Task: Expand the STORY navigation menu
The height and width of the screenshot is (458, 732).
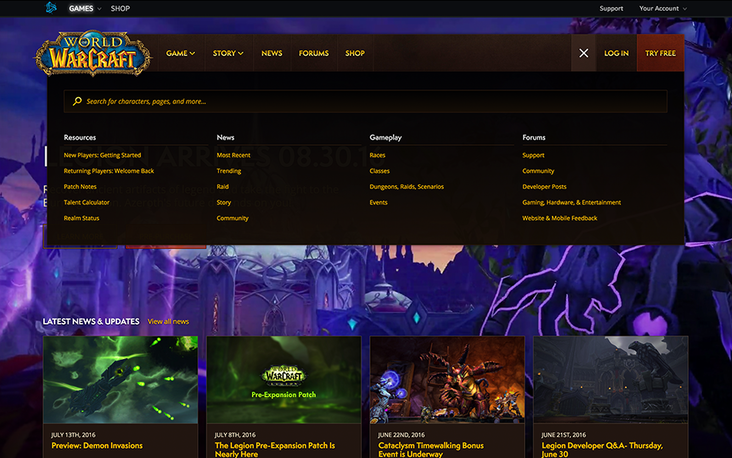Action: point(228,53)
